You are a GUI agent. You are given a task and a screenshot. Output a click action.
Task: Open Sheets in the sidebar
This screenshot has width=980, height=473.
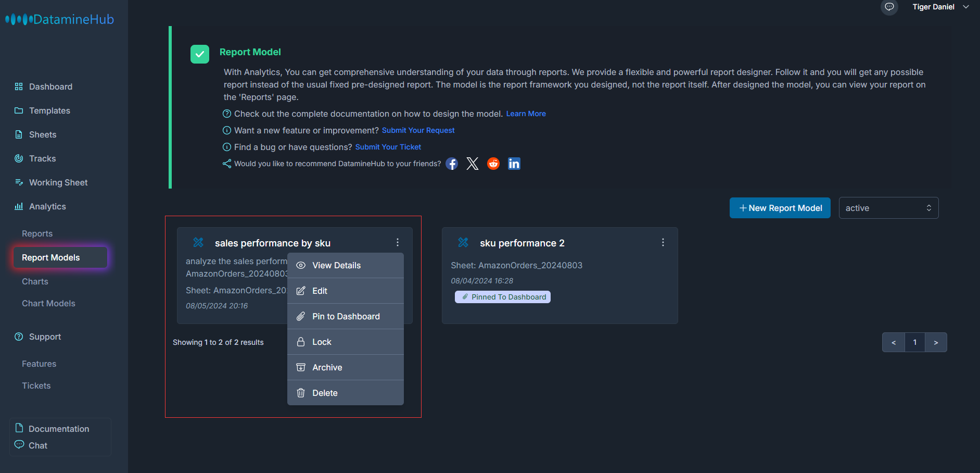43,134
